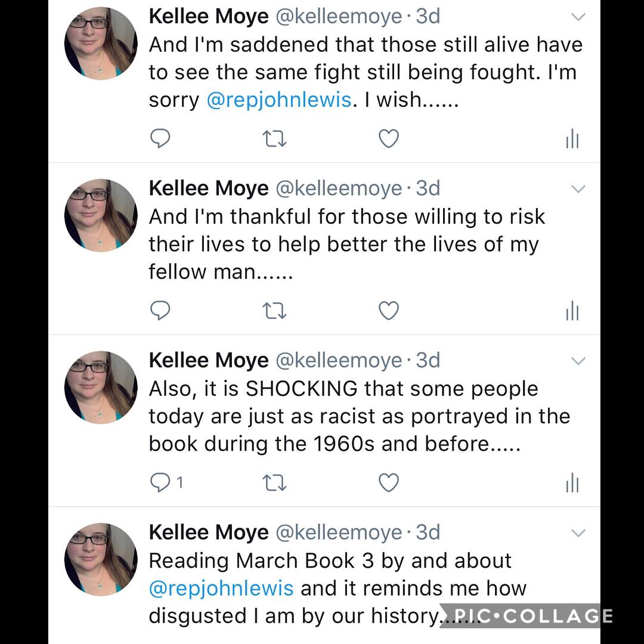This screenshot has width=644, height=644.
Task: Open options chevron on the 'SHOCKING' tweet
Action: point(578,361)
